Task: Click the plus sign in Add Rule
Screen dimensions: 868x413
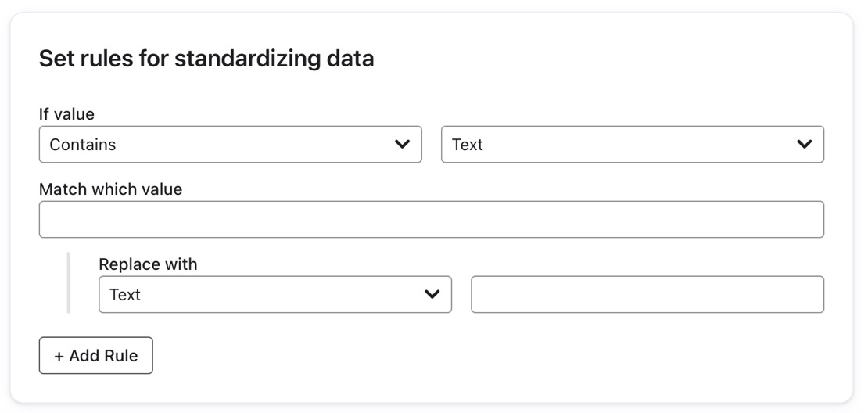Action: [59, 356]
